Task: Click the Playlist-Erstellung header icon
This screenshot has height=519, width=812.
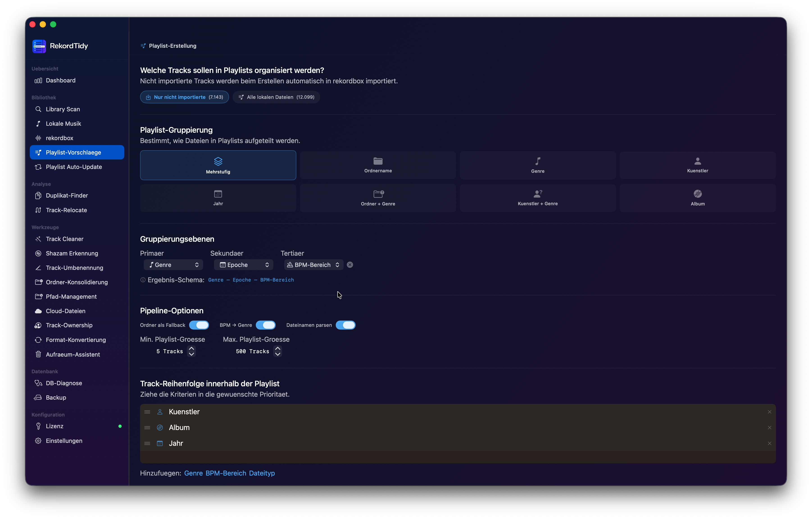Action: 143,46
